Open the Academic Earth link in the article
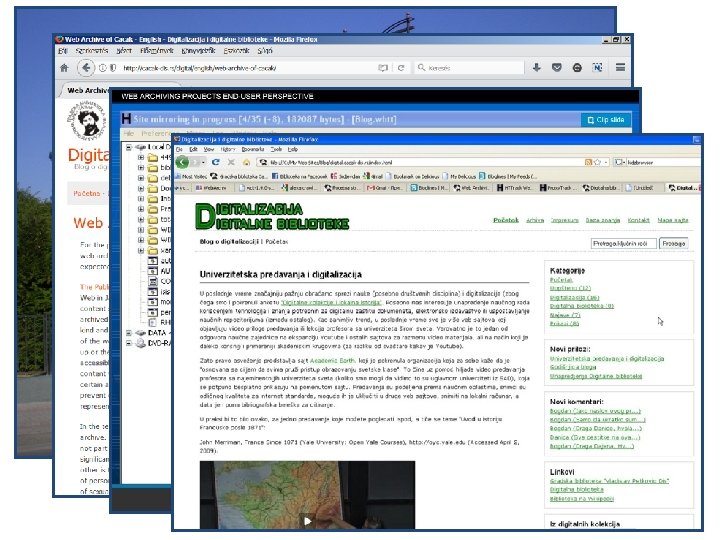 [332, 361]
